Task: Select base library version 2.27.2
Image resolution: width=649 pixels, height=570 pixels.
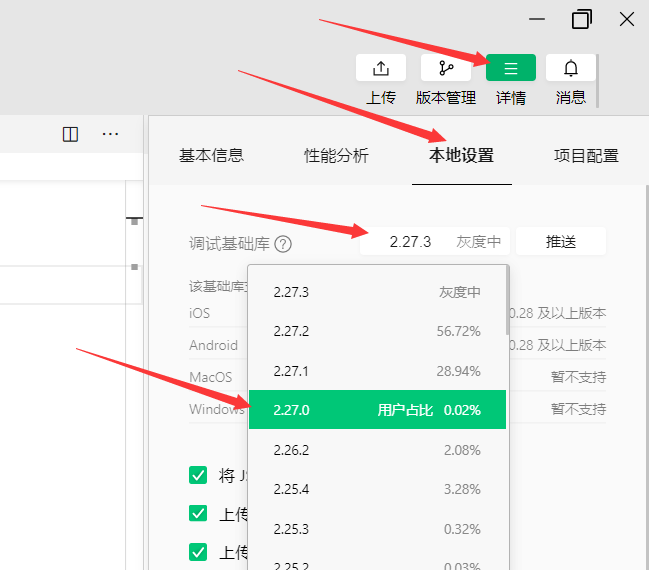Action: click(x=377, y=331)
